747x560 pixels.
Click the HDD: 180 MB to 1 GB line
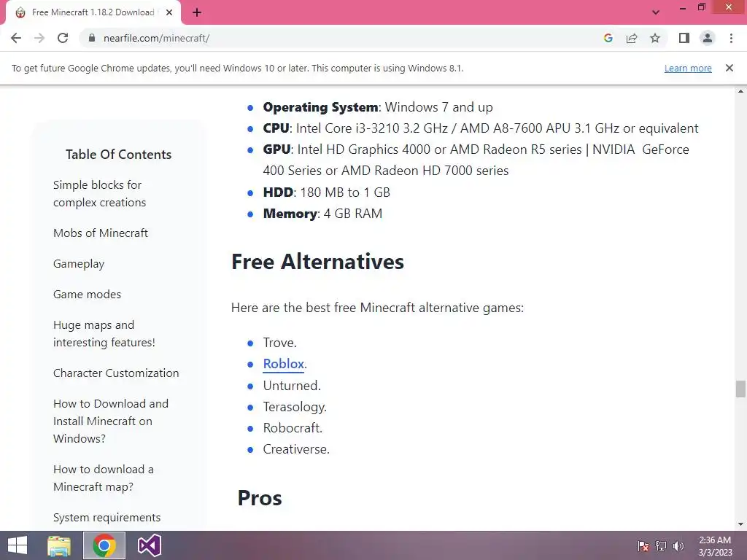(x=326, y=192)
